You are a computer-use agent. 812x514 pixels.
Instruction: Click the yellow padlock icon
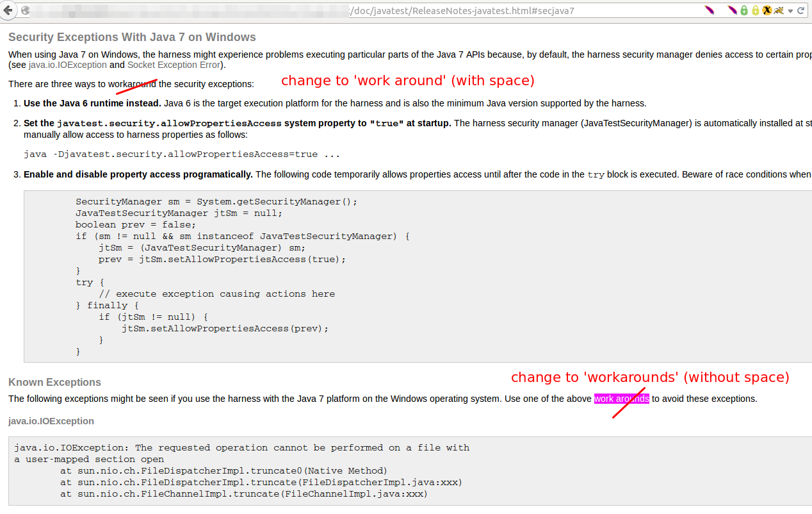(755, 10)
